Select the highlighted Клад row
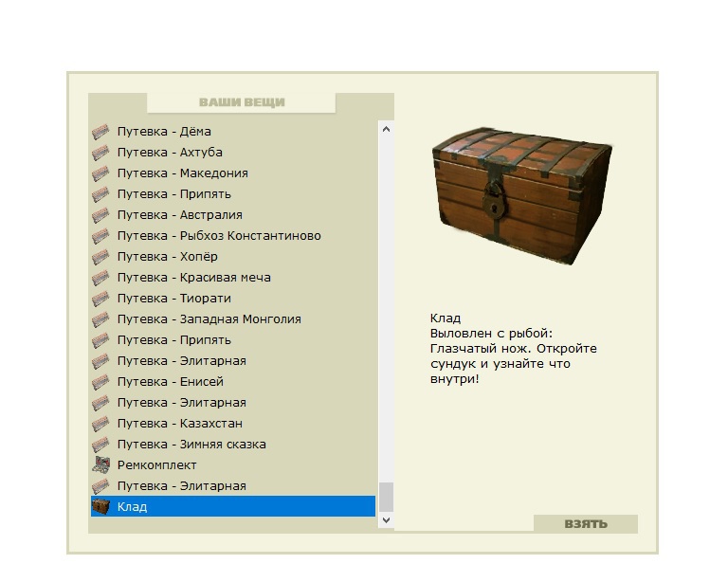 coord(233,506)
